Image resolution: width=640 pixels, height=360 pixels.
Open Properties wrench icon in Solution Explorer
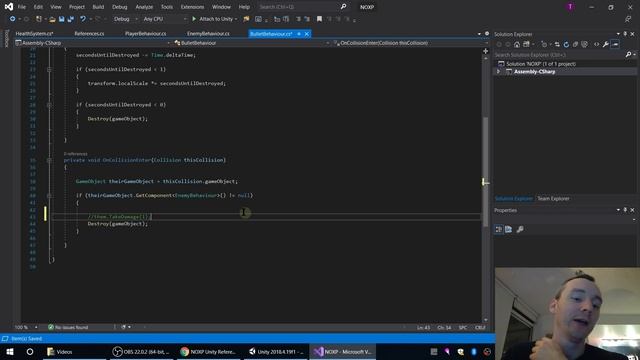click(606, 44)
